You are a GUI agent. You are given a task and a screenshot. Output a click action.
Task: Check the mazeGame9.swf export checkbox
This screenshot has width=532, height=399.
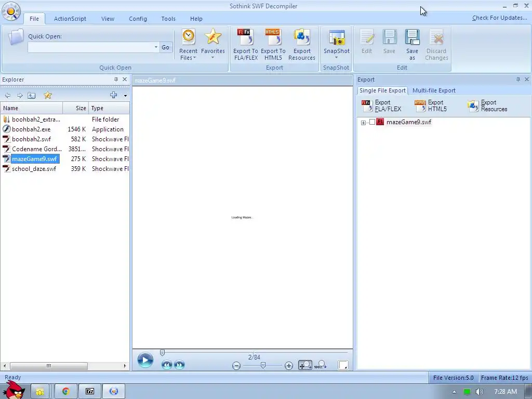(x=372, y=122)
